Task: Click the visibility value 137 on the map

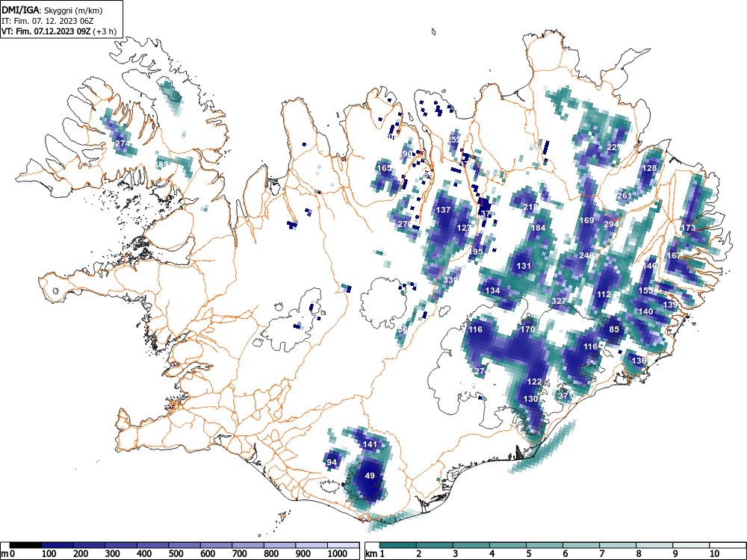Action: click(x=443, y=210)
